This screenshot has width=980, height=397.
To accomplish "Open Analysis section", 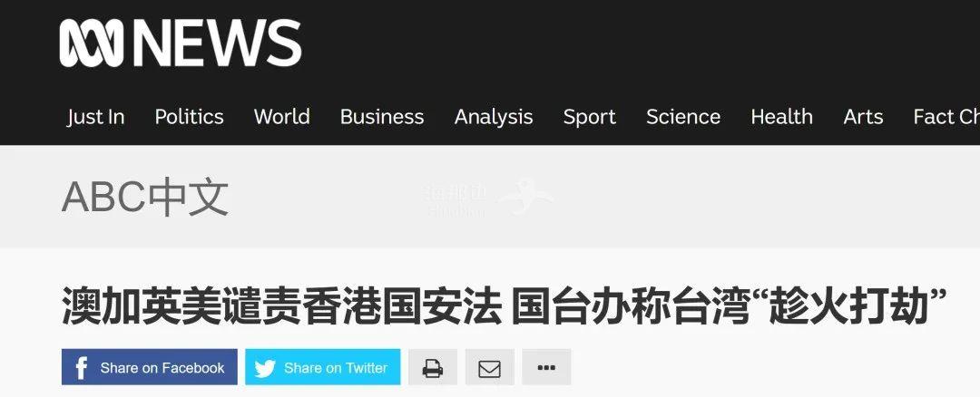I will (x=494, y=117).
